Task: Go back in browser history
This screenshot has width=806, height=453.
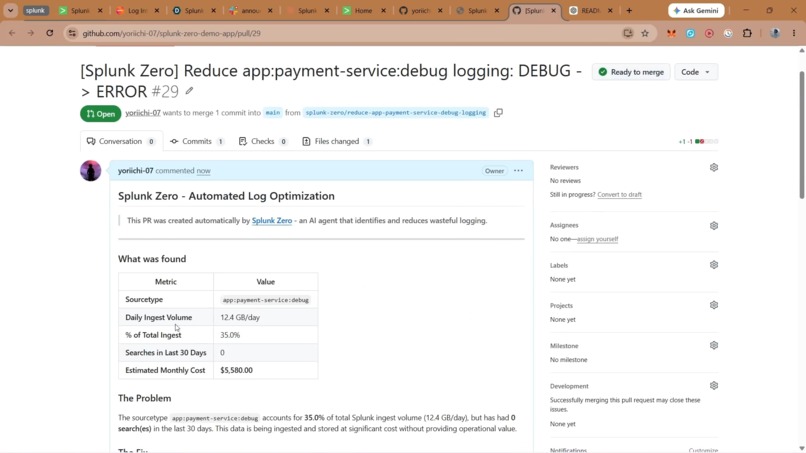Action: click(x=12, y=33)
